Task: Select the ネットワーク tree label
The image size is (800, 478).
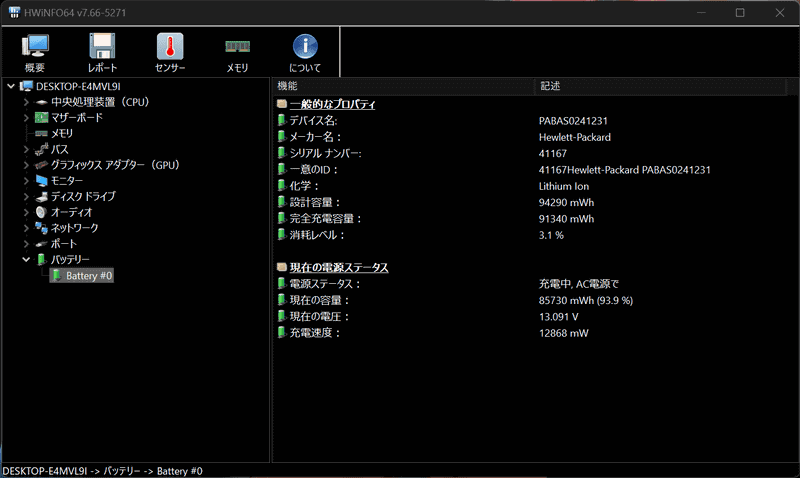Action: 74,228
